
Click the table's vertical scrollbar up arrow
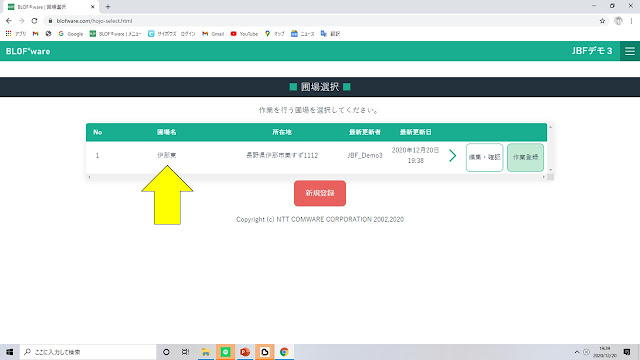click(x=550, y=127)
